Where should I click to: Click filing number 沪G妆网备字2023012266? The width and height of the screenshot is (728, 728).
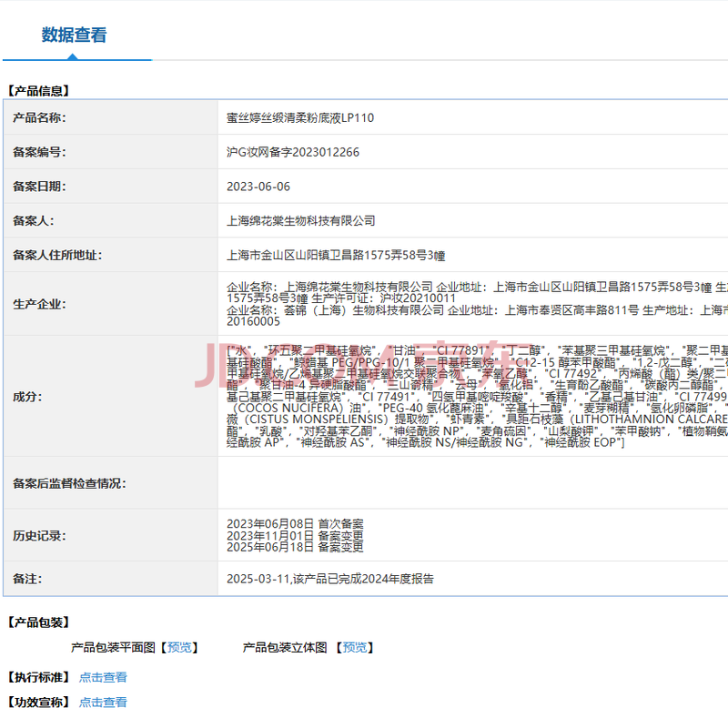[292, 152]
